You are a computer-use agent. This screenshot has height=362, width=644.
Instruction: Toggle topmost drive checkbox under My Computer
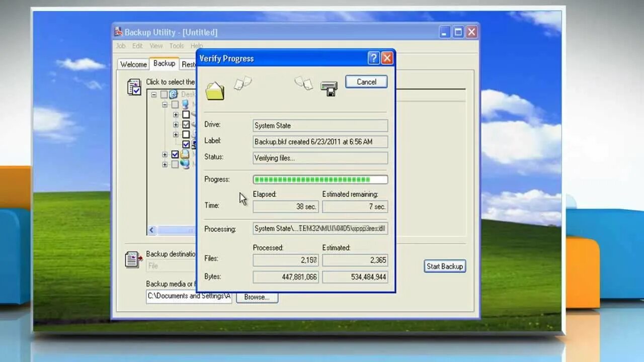(x=186, y=115)
